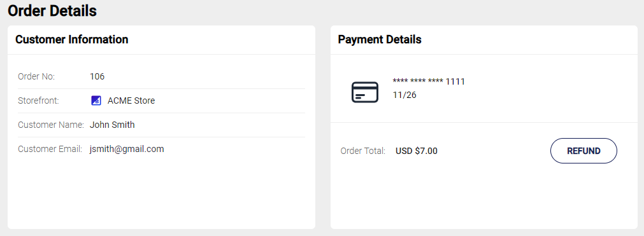This screenshot has height=236, width=644.
Task: Select the ACME Store storefront name
Action: tap(131, 101)
